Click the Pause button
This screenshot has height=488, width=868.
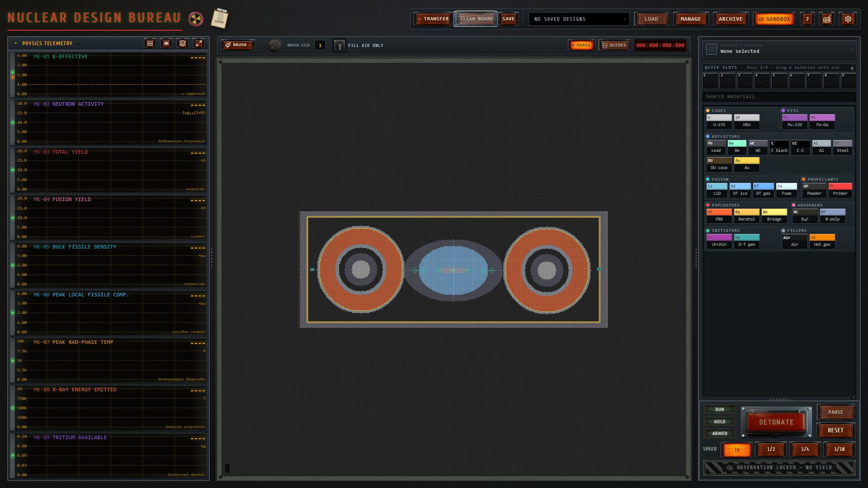835,412
